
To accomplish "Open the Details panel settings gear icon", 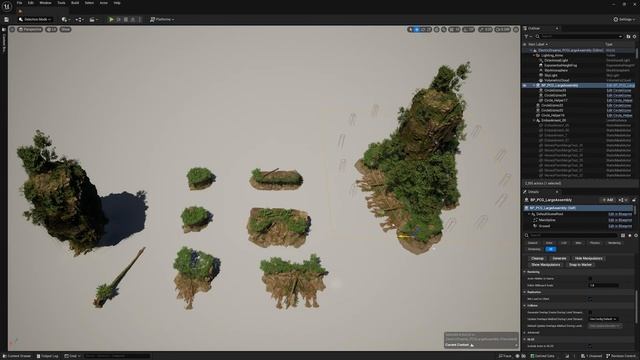I will [x=636, y=236].
